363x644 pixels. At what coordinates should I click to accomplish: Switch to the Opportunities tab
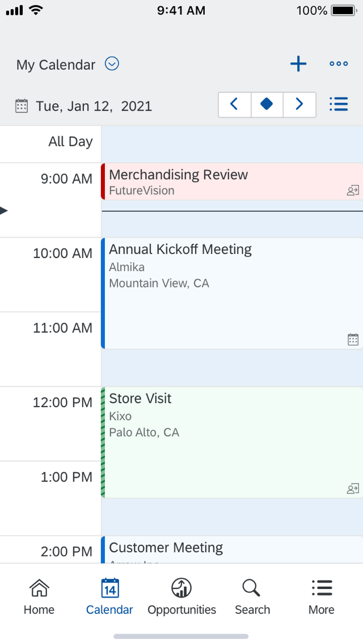[181, 597]
